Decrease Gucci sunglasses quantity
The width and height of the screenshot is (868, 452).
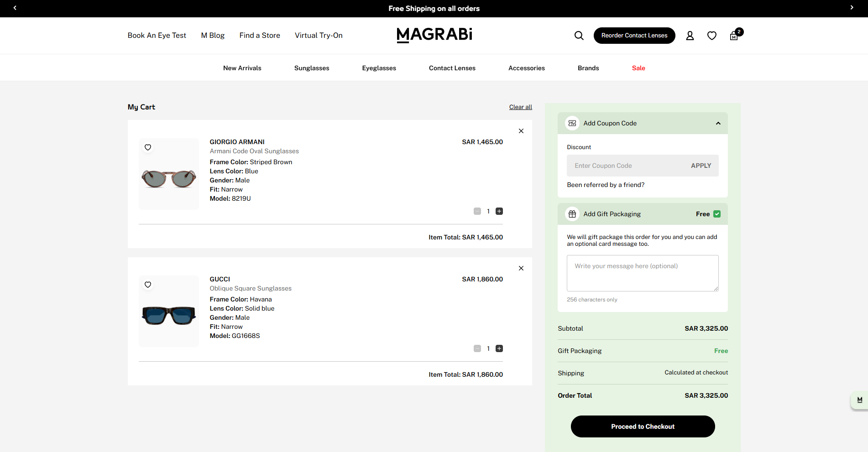click(x=477, y=348)
